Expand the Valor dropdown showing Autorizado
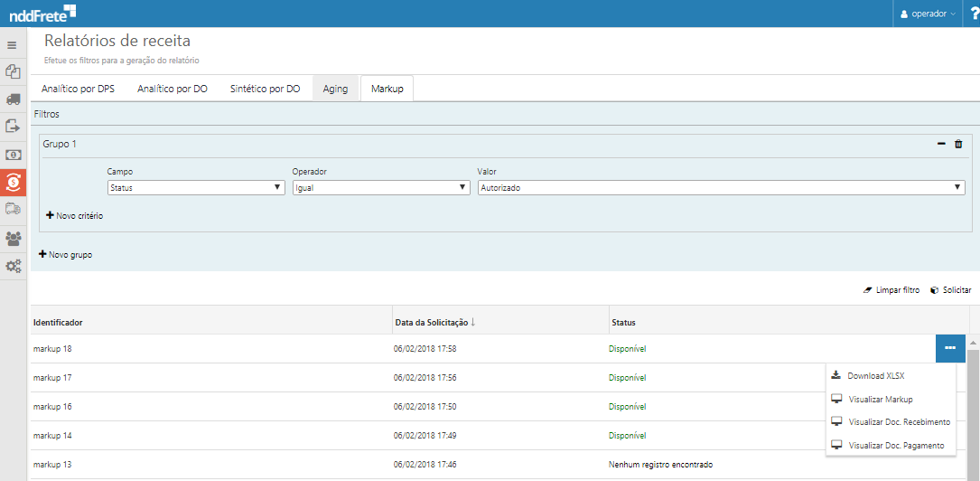This screenshot has height=481, width=980. click(x=721, y=188)
